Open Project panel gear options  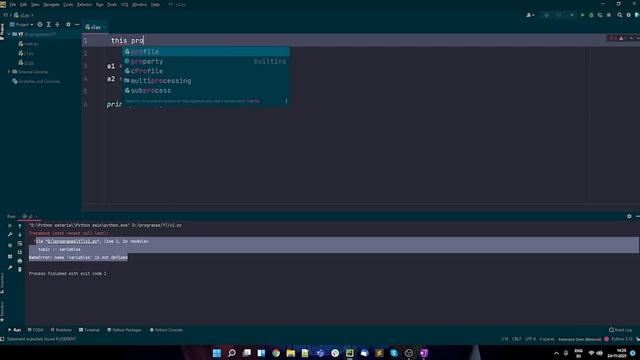click(68, 24)
